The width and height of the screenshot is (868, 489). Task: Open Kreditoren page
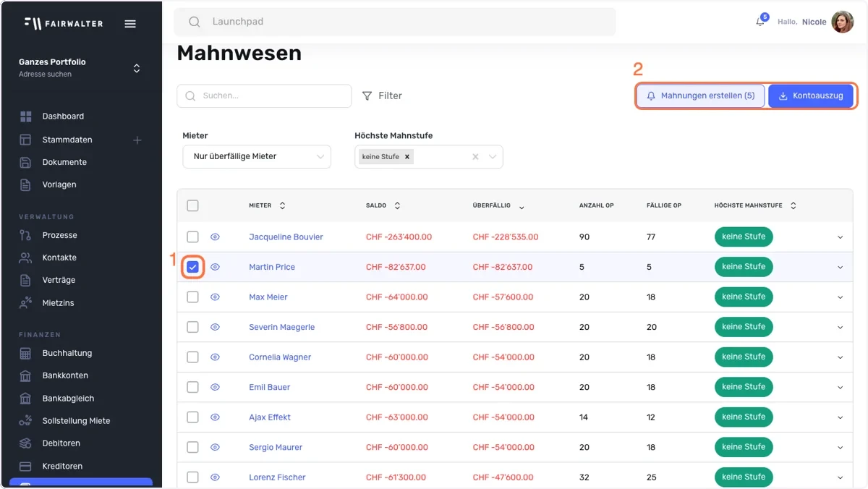click(x=62, y=466)
